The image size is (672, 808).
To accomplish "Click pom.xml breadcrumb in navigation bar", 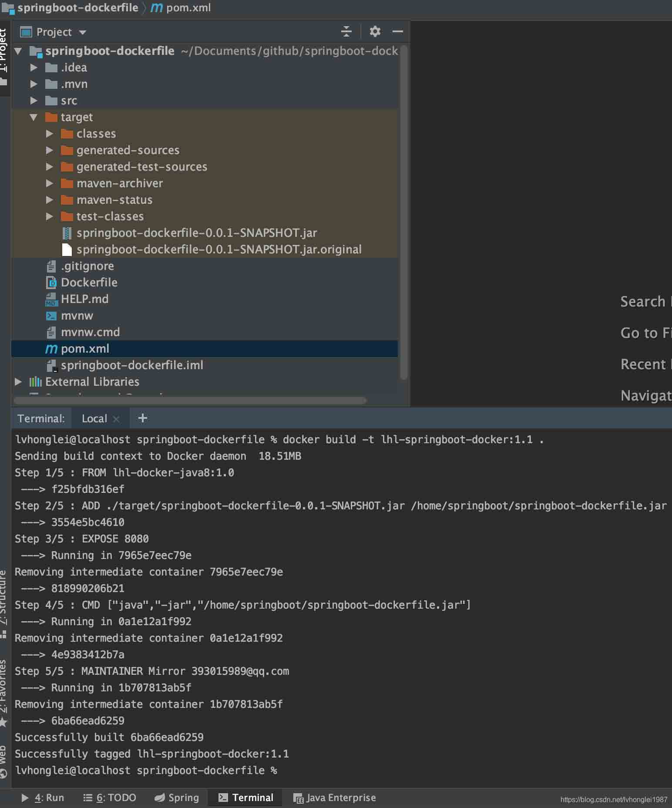I will tap(188, 7).
